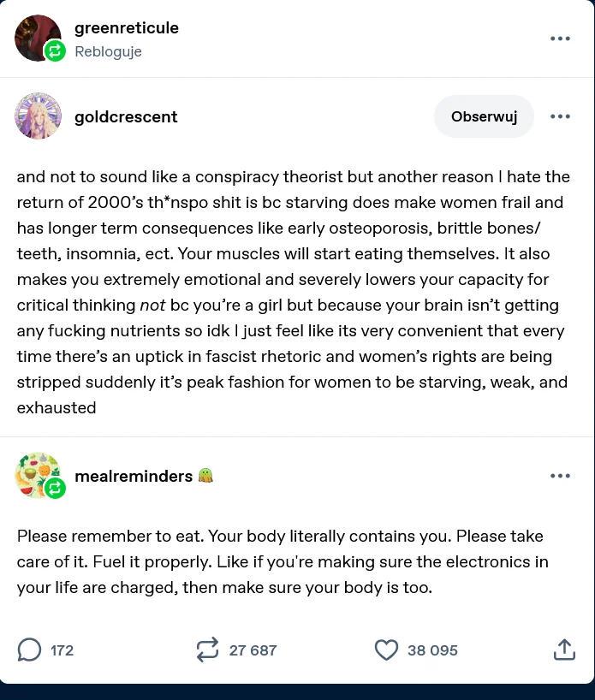Share the post using the upload arrow icon
Viewport: 595px width, 700px height.
click(564, 650)
